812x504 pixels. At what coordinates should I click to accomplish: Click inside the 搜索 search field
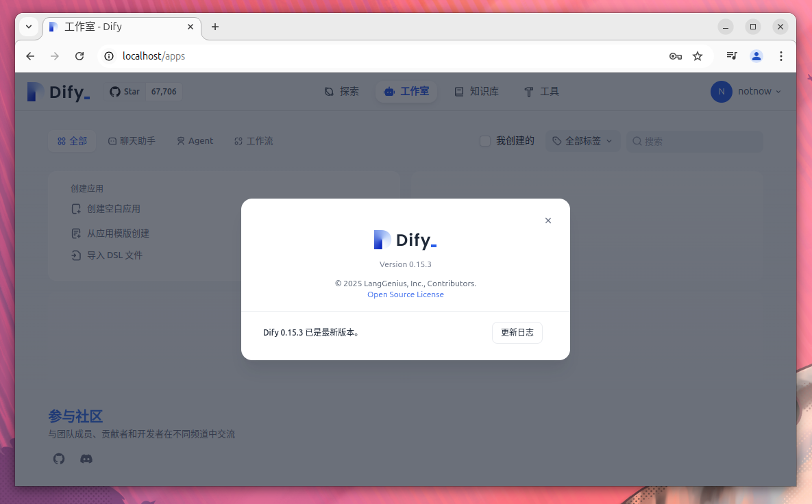pyautogui.click(x=694, y=141)
